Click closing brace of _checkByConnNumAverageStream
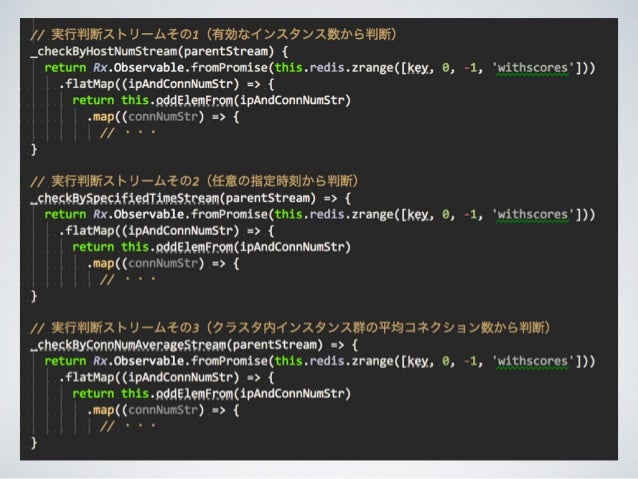This screenshot has width=638, height=479. click(x=34, y=442)
